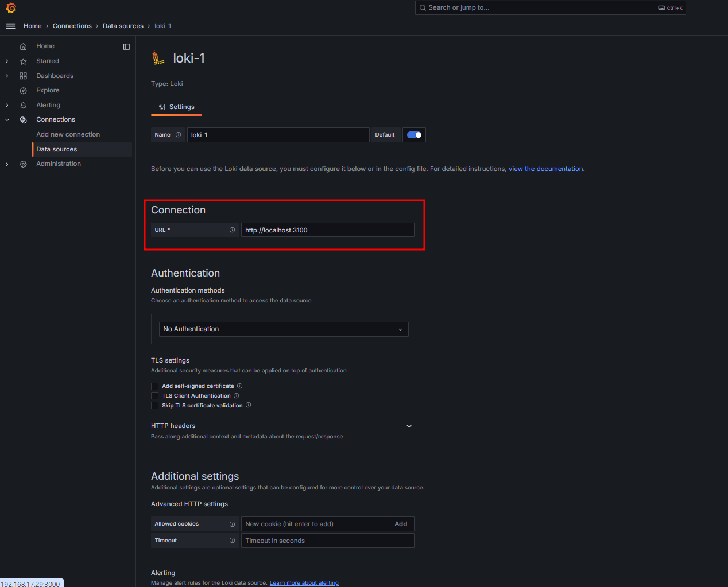Click info icon beside Timeout
The image size is (728, 587).
232,541
